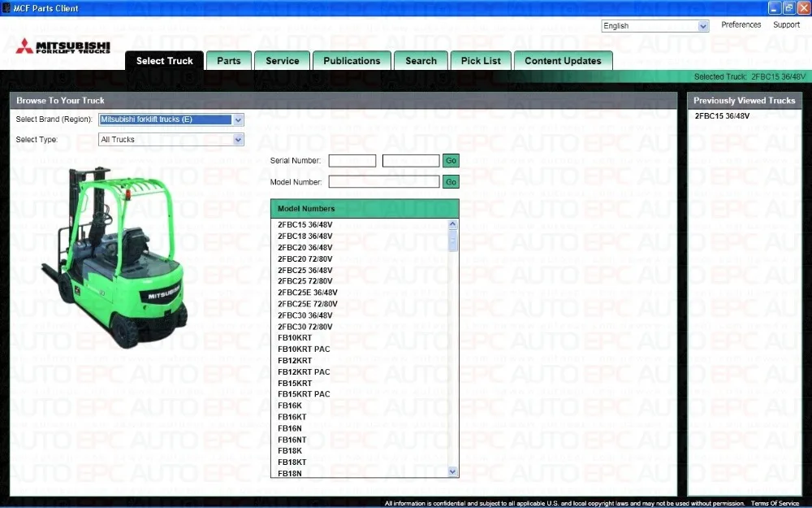Open the Select Truck tab
Image resolution: width=812 pixels, height=508 pixels.
pyautogui.click(x=165, y=61)
